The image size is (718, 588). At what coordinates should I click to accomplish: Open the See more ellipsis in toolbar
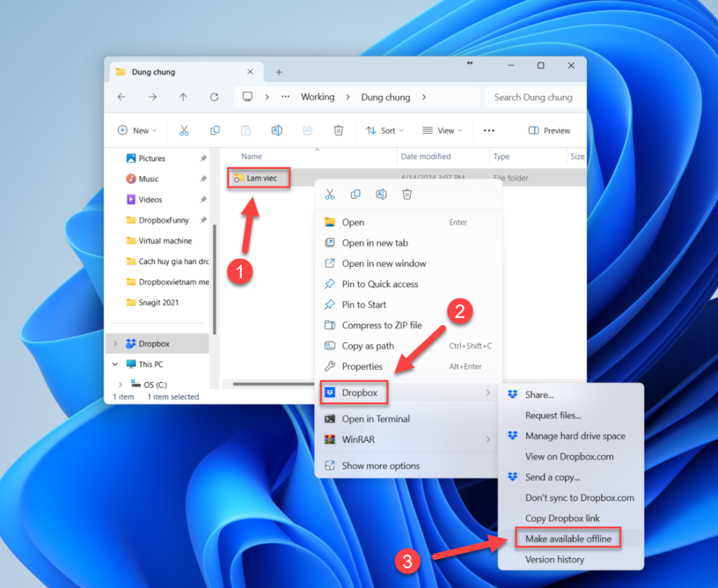click(489, 130)
